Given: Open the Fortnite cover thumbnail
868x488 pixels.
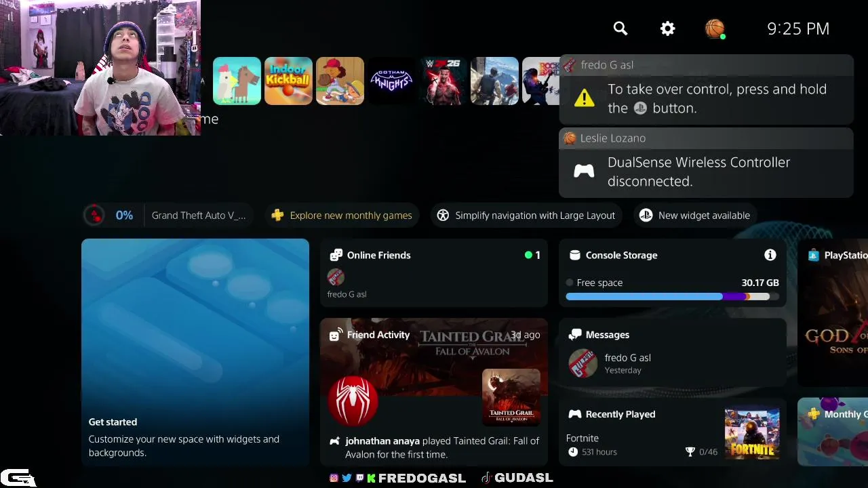Looking at the screenshot, I should point(752,434).
